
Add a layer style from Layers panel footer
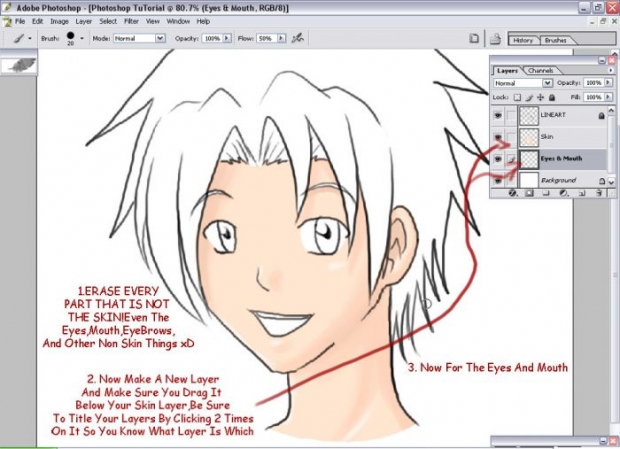coord(513,193)
